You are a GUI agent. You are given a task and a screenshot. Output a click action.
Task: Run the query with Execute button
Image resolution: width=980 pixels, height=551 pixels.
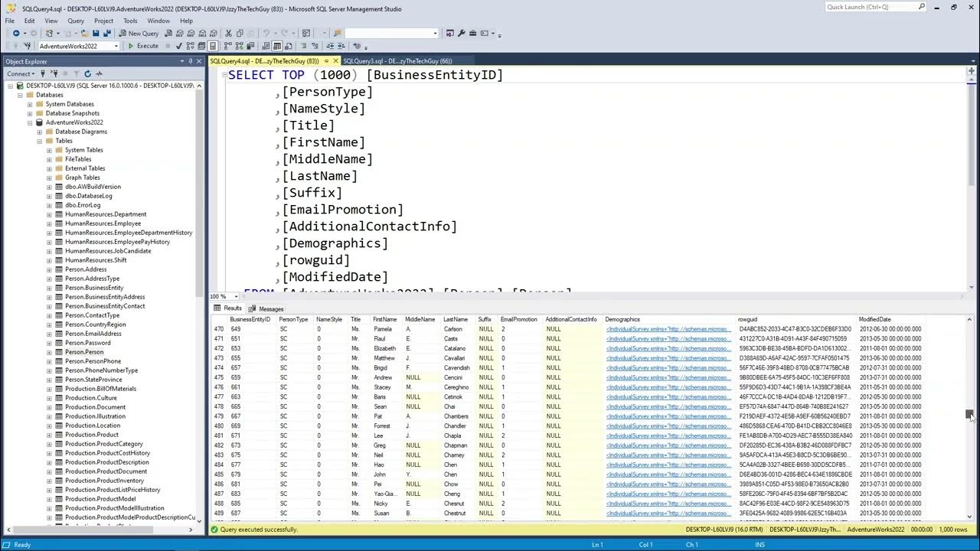coord(143,46)
